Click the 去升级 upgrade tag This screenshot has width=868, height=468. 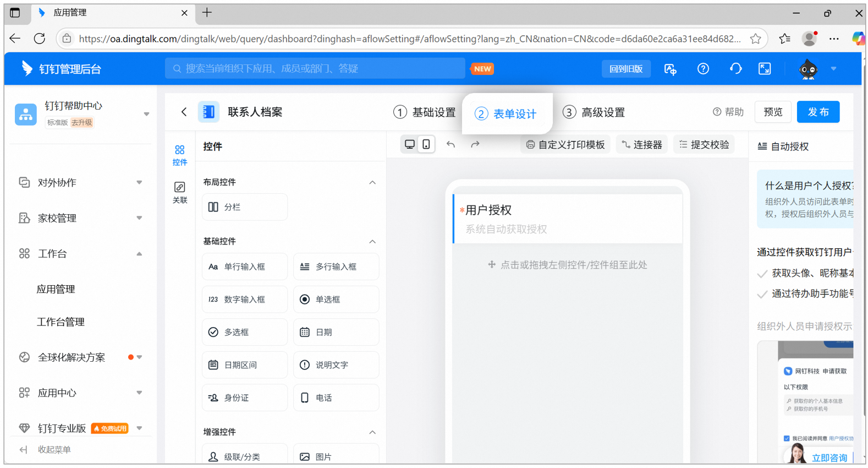pos(82,123)
